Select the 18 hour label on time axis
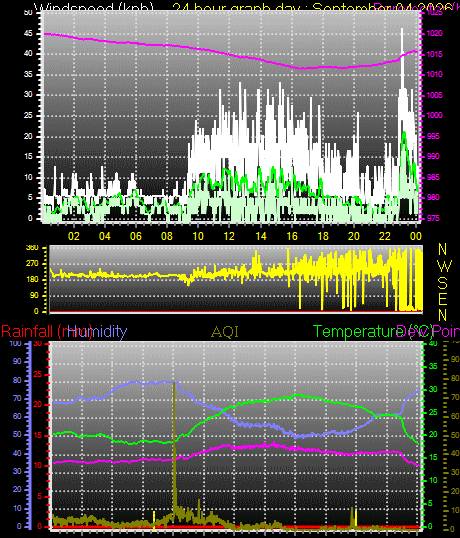460x538 pixels. click(x=323, y=236)
